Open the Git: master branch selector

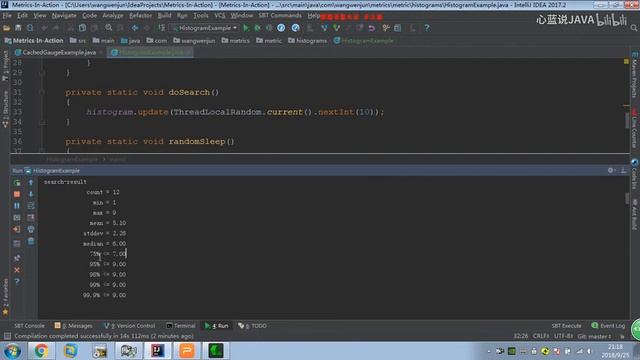[594, 336]
